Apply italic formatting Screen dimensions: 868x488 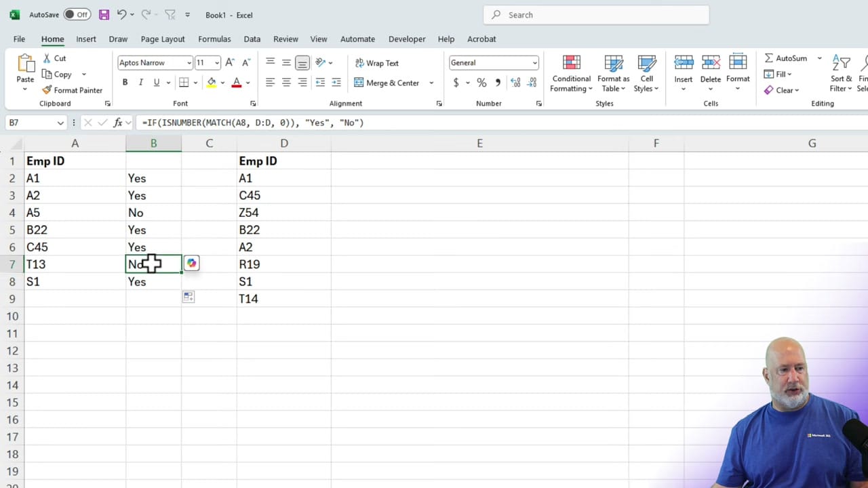click(x=140, y=82)
